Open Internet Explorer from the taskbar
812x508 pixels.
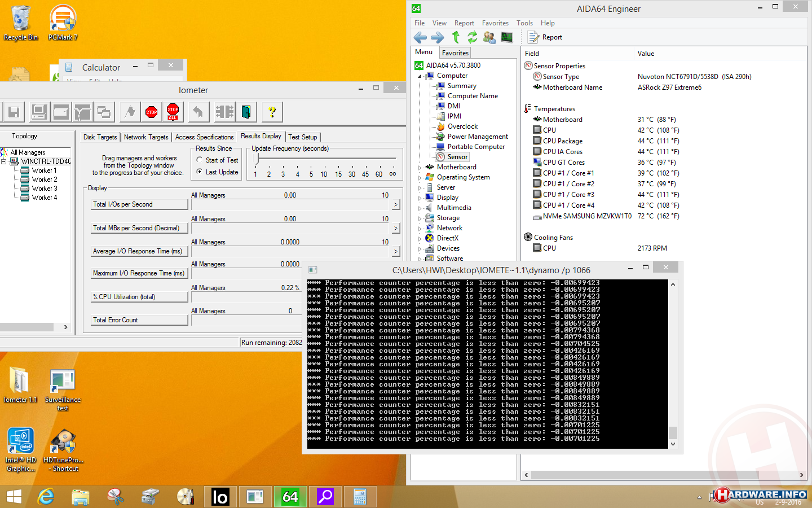(x=46, y=497)
